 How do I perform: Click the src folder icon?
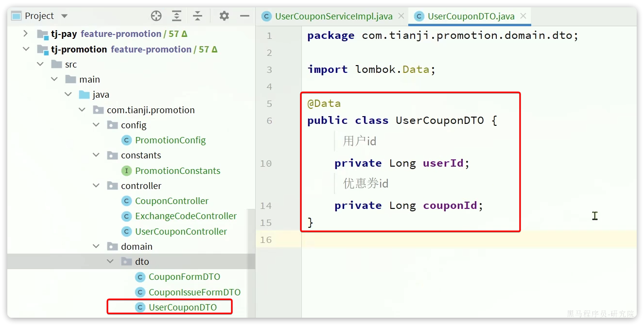click(56, 64)
